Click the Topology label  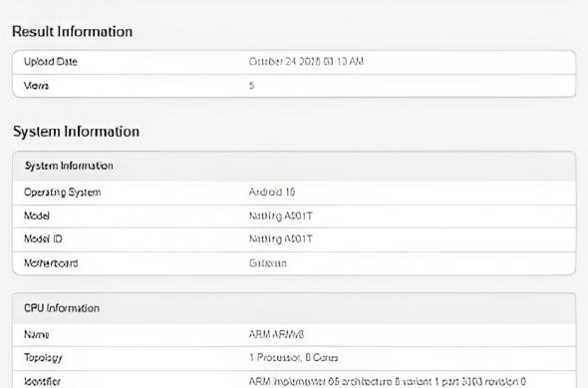pyautogui.click(x=43, y=358)
